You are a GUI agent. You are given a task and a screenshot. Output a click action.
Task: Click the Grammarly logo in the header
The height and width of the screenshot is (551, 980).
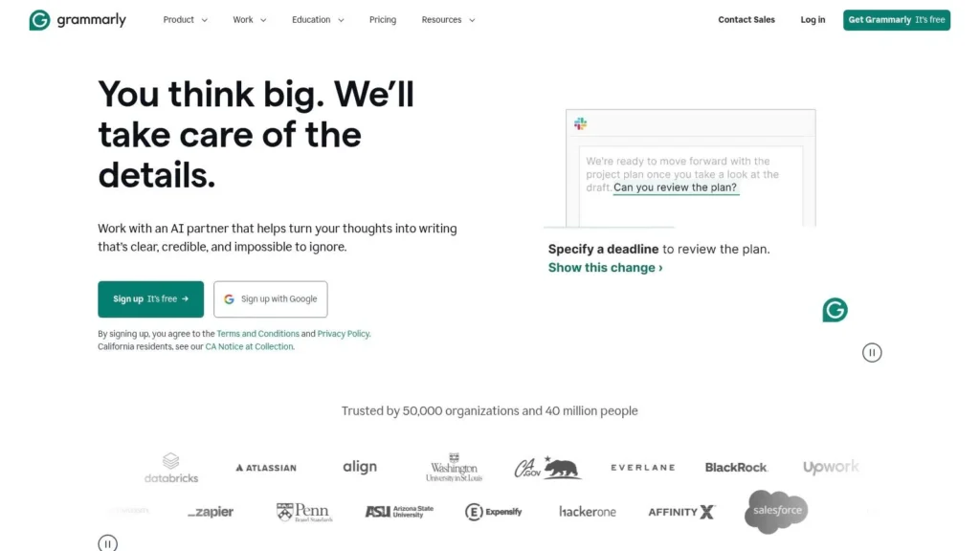(x=77, y=19)
